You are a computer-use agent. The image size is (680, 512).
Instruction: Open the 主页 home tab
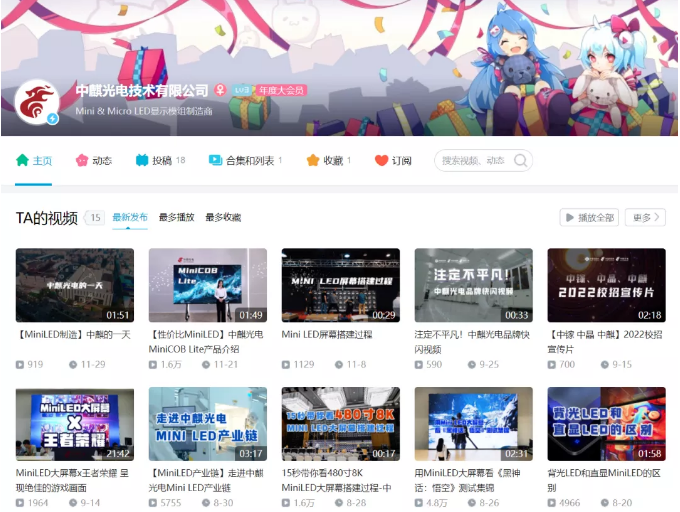[34, 161]
